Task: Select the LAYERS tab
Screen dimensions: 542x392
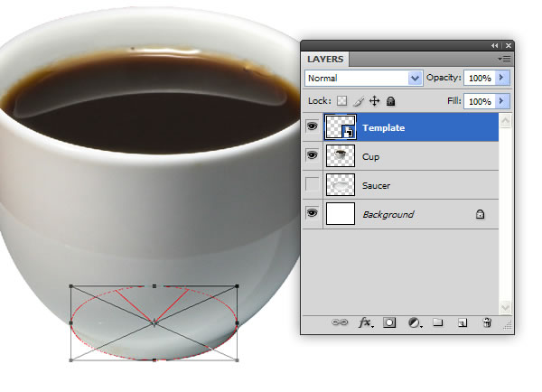Action: coord(325,59)
